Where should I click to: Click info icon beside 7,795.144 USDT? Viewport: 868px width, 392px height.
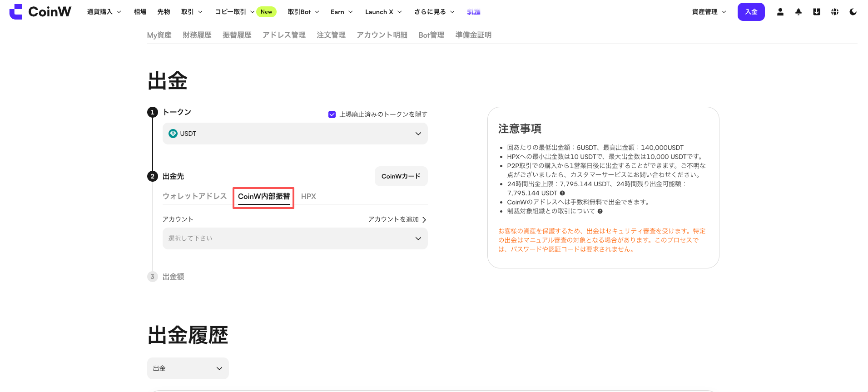(x=562, y=193)
